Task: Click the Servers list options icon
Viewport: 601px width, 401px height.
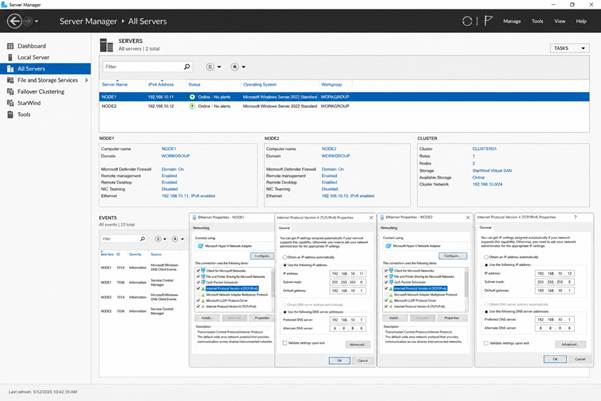Action: tap(210, 67)
